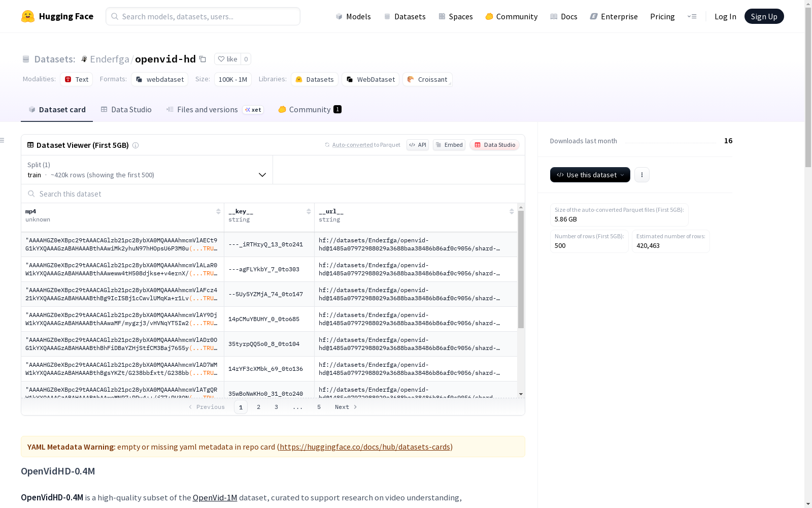Open the datasets-cards documentation link

pos(365,447)
